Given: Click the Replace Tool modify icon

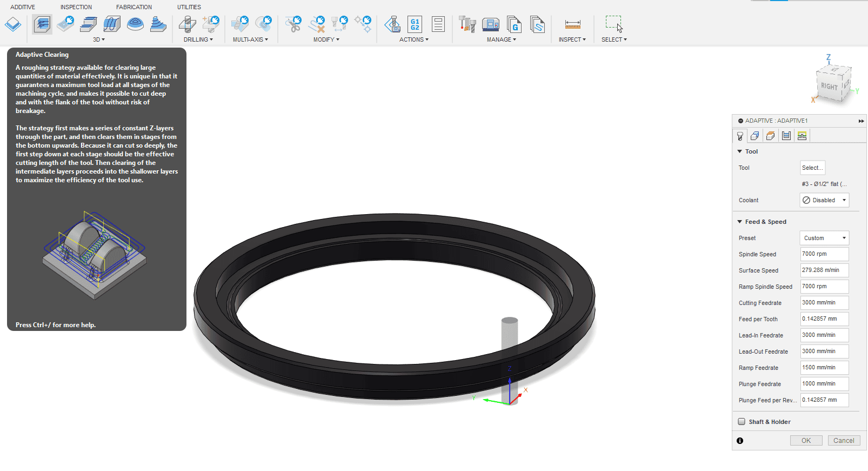Looking at the screenshot, I should (x=339, y=24).
